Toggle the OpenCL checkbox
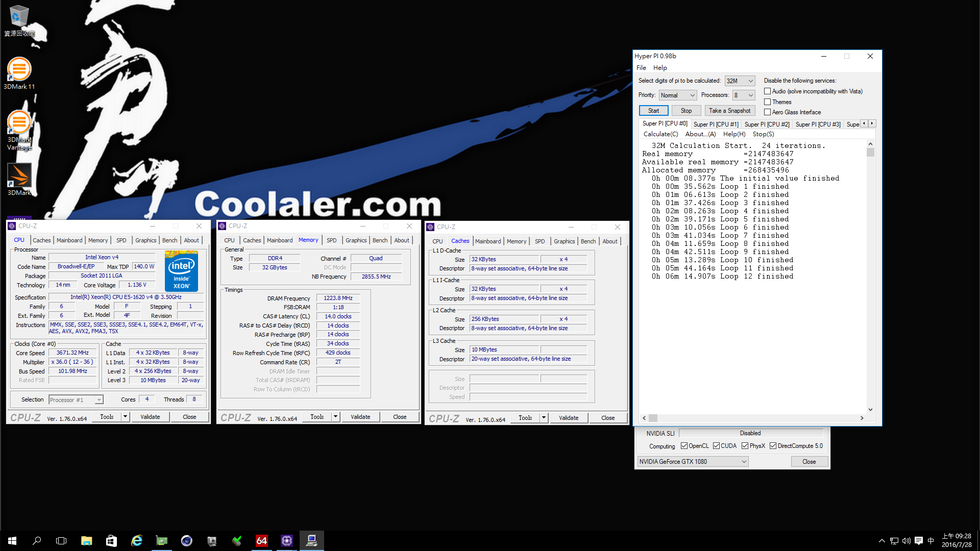Image resolution: width=980 pixels, height=551 pixels. click(x=684, y=446)
